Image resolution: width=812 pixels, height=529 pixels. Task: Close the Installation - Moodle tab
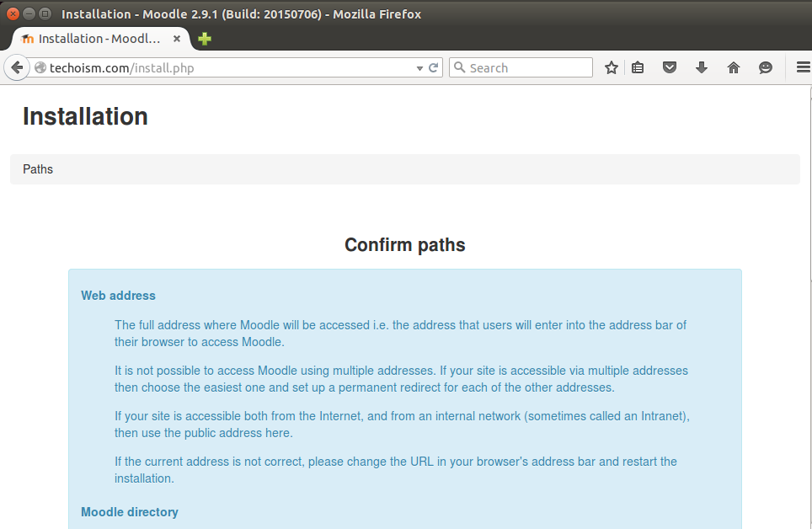click(177, 39)
